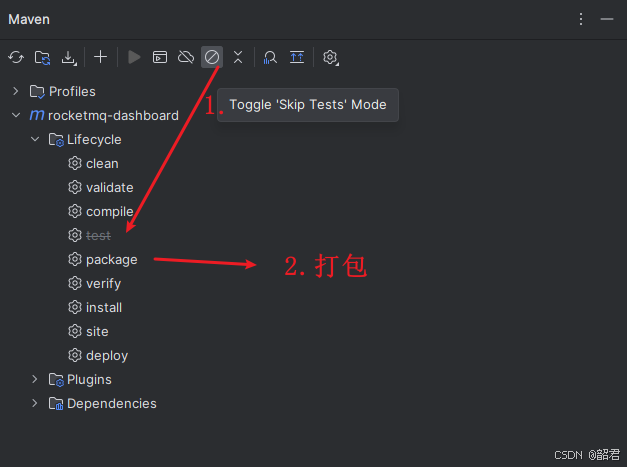The image size is (627, 467).
Task: Click the gear icon beside deploy
Action: click(x=75, y=355)
